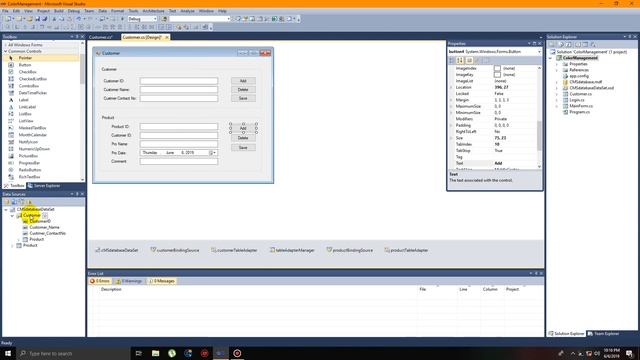Open the Windows Start button
Image resolution: width=640 pixels, height=360 pixels.
coord(8,353)
